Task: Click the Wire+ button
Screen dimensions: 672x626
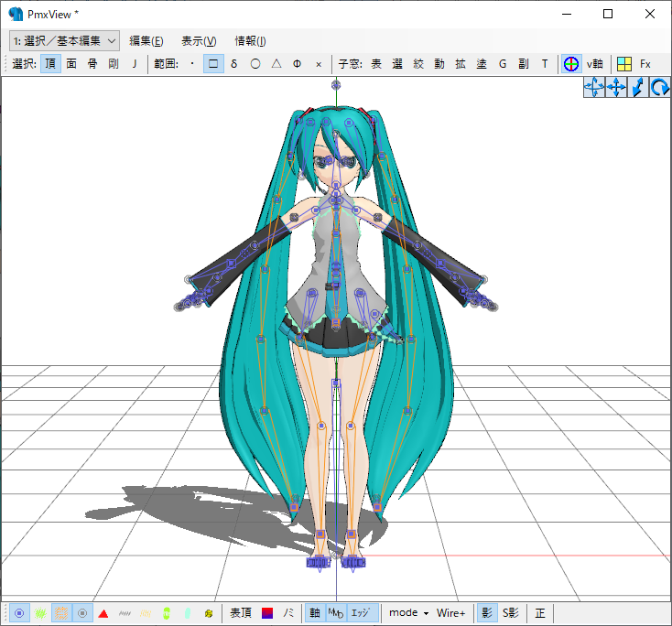Action: [x=450, y=613]
